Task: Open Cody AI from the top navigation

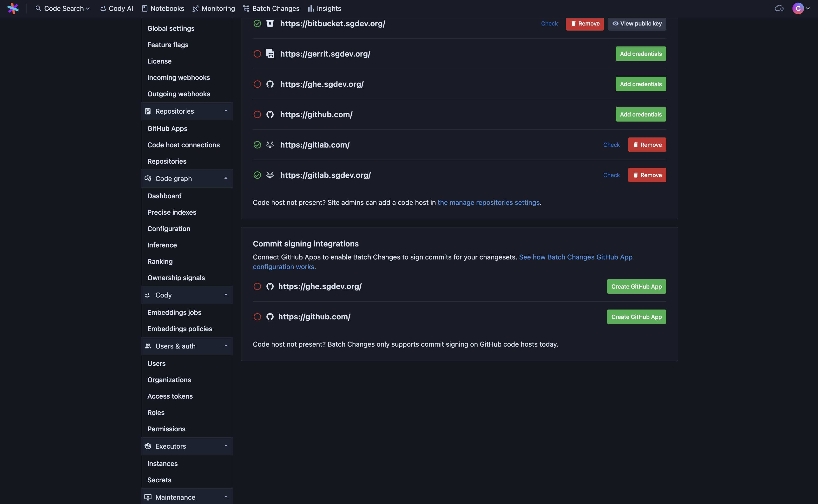Action: [x=116, y=8]
